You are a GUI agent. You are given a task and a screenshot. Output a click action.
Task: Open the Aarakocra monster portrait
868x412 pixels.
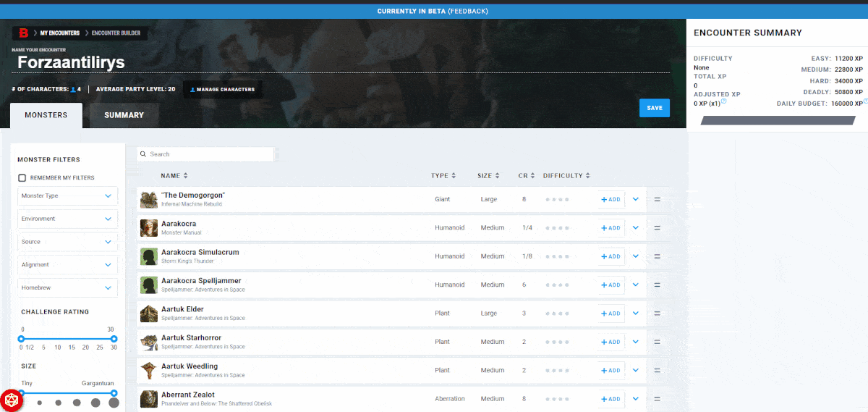pyautogui.click(x=149, y=228)
